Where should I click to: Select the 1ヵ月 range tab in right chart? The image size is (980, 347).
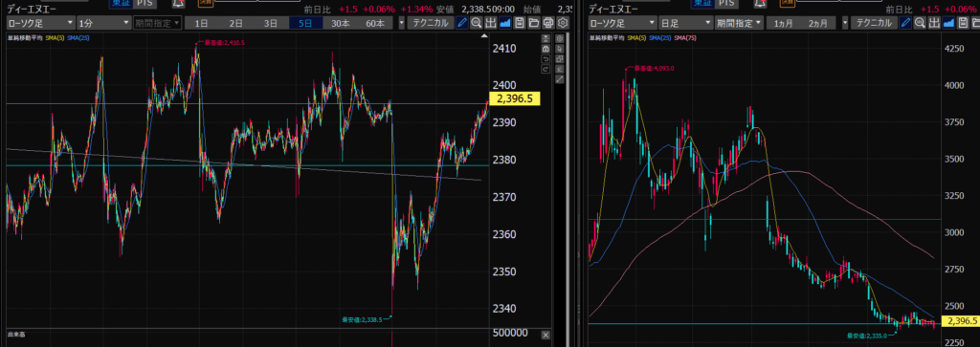point(785,23)
